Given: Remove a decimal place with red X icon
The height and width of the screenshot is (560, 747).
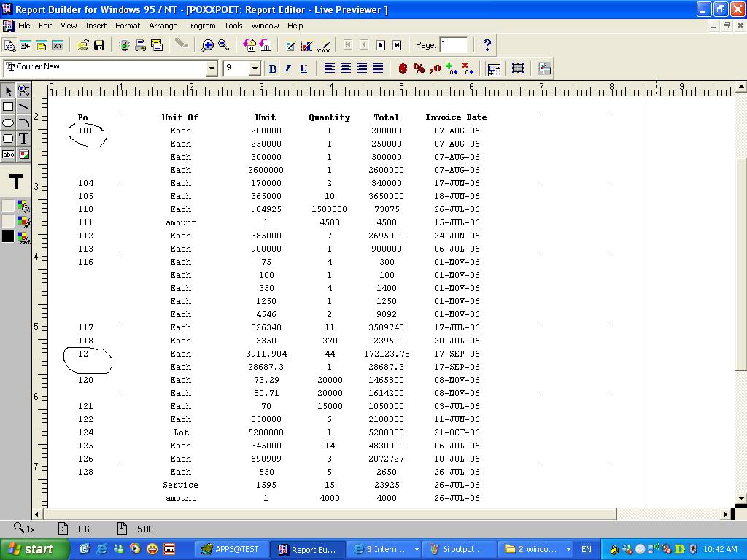Looking at the screenshot, I should (468, 69).
